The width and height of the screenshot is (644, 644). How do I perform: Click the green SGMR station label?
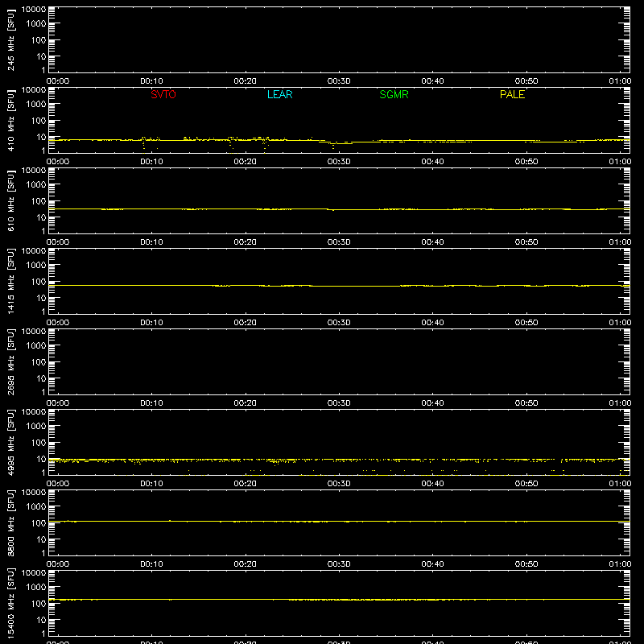(x=394, y=94)
